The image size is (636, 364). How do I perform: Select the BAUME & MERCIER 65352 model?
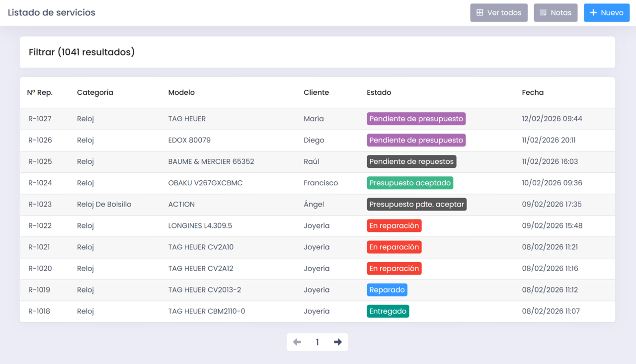click(x=211, y=161)
